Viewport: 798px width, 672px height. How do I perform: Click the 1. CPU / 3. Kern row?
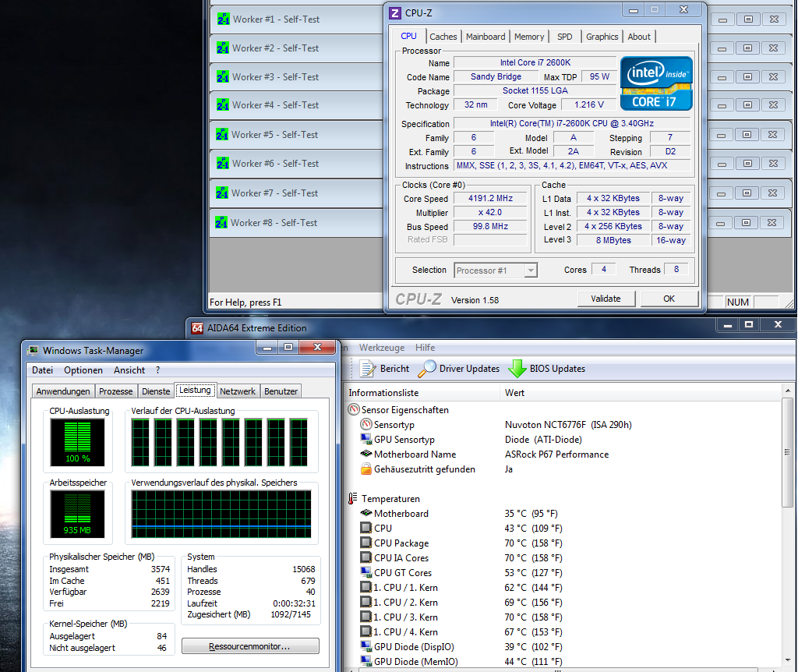pos(563,617)
